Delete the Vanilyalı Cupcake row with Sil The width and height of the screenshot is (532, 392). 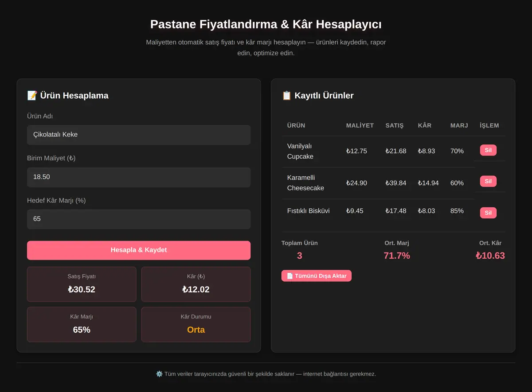[x=488, y=150]
